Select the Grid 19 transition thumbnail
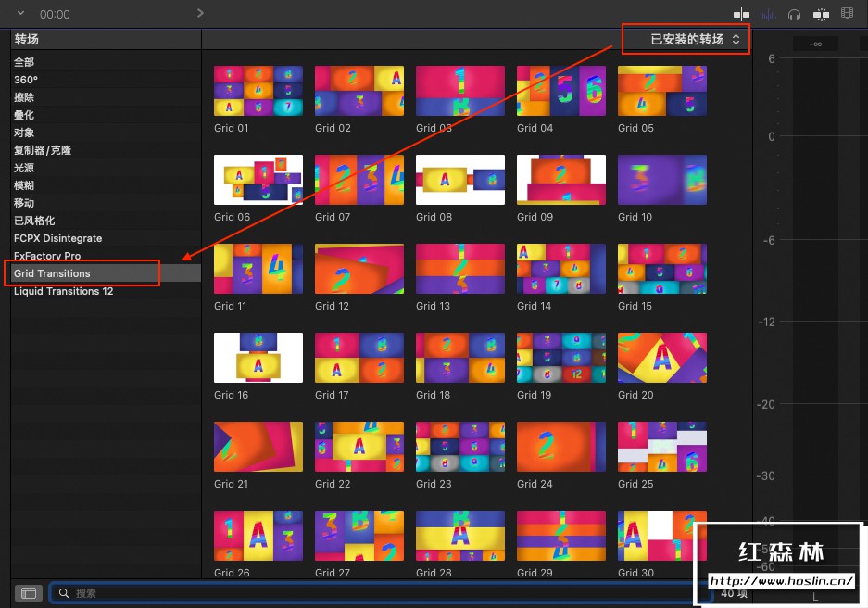This screenshot has width=868, height=608. (x=561, y=358)
